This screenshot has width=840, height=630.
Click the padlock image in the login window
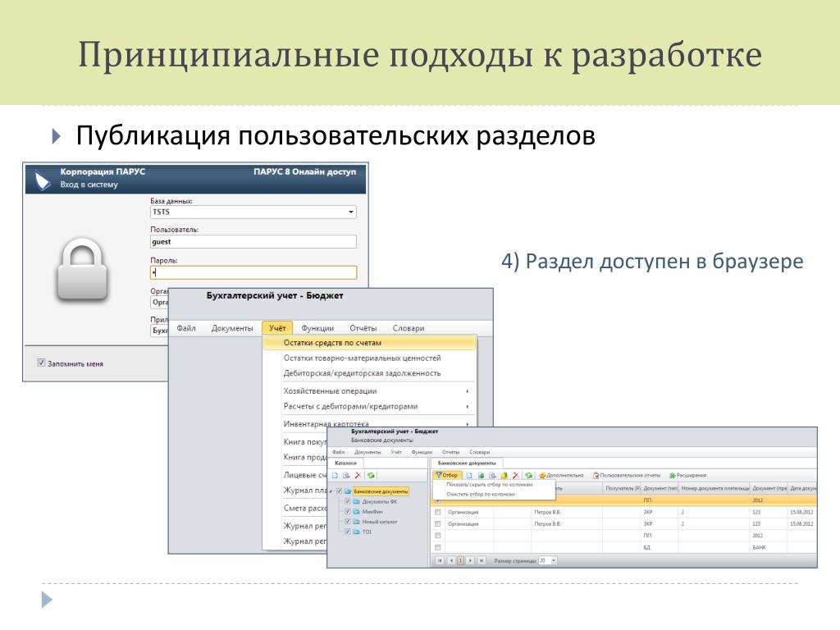[83, 269]
